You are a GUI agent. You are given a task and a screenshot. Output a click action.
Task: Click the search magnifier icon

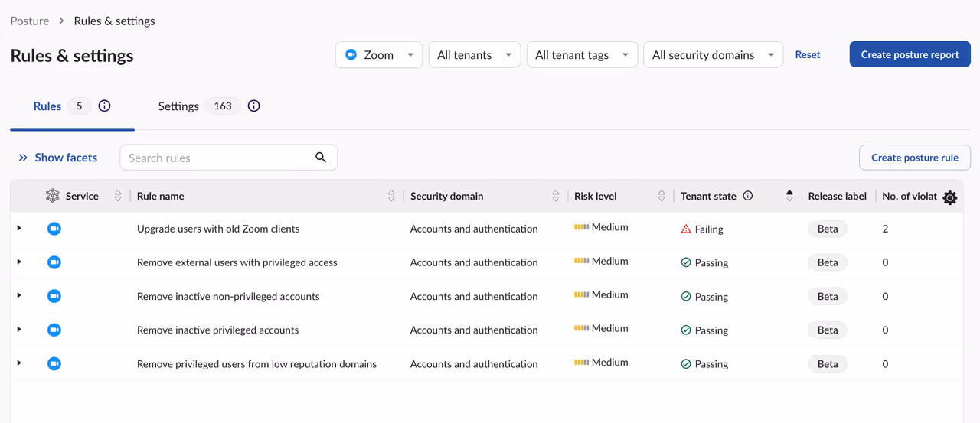click(321, 158)
